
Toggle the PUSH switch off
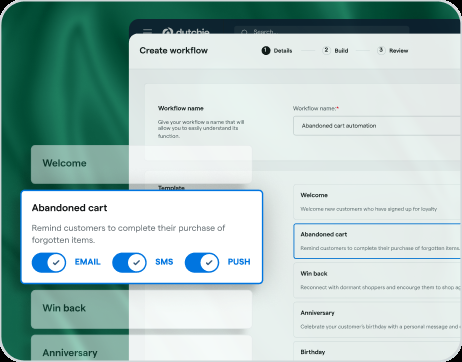pyautogui.click(x=202, y=262)
